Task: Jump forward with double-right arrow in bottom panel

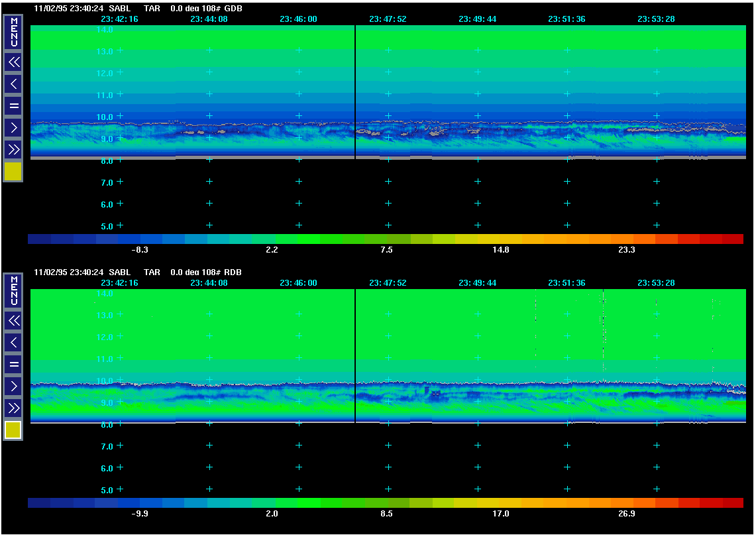Action: click(x=13, y=408)
